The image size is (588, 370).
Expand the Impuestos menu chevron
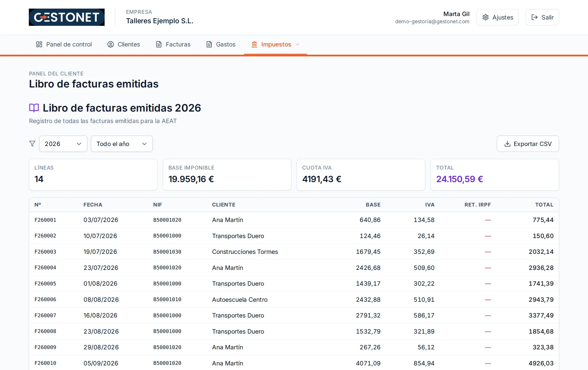pyautogui.click(x=298, y=44)
